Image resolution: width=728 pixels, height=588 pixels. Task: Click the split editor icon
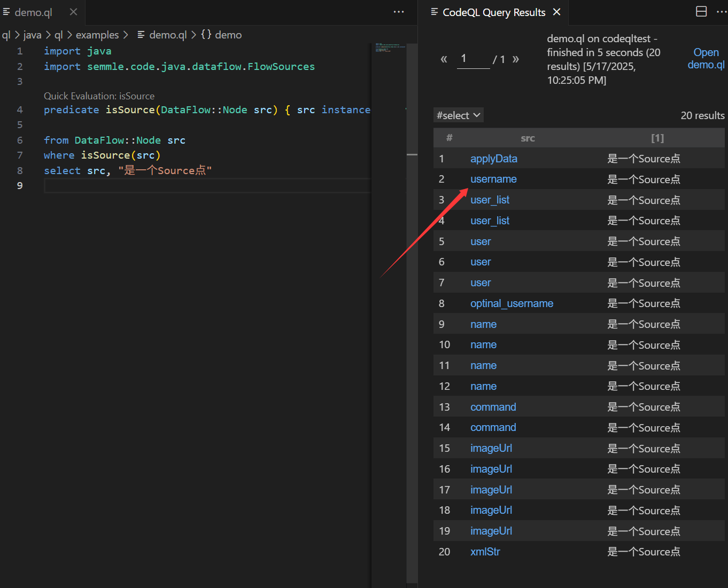tap(701, 11)
